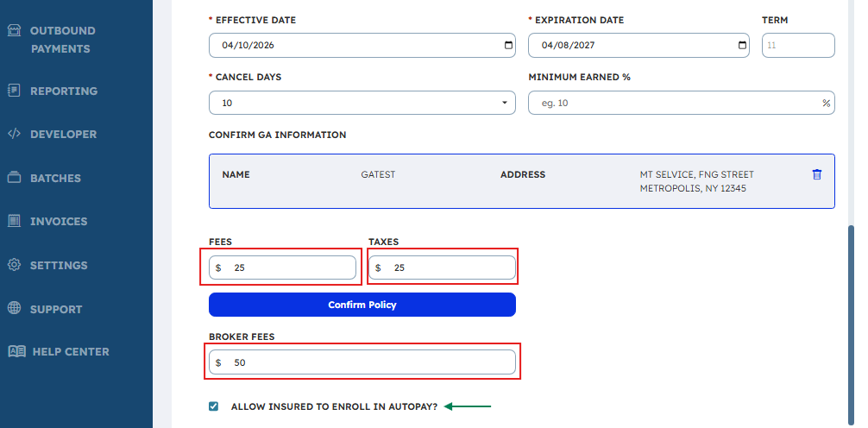The height and width of the screenshot is (428, 868).
Task: Click the Fees amount field
Action: click(289, 267)
